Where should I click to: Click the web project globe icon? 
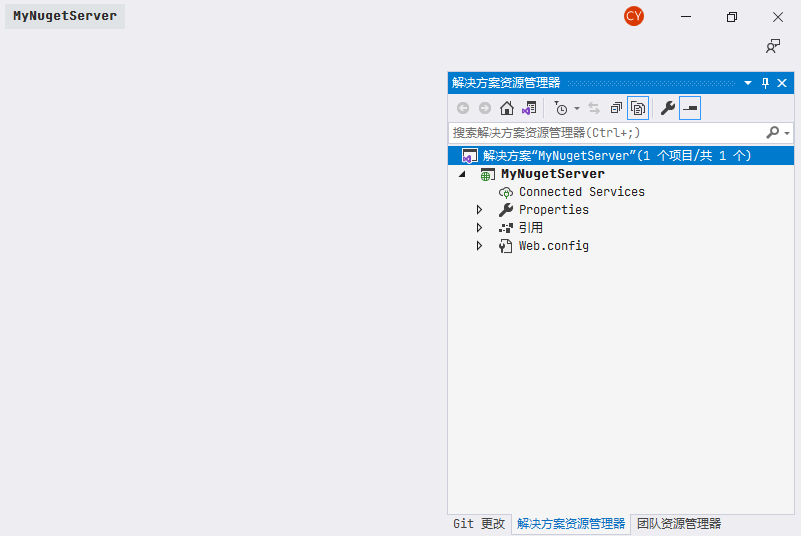(x=487, y=174)
